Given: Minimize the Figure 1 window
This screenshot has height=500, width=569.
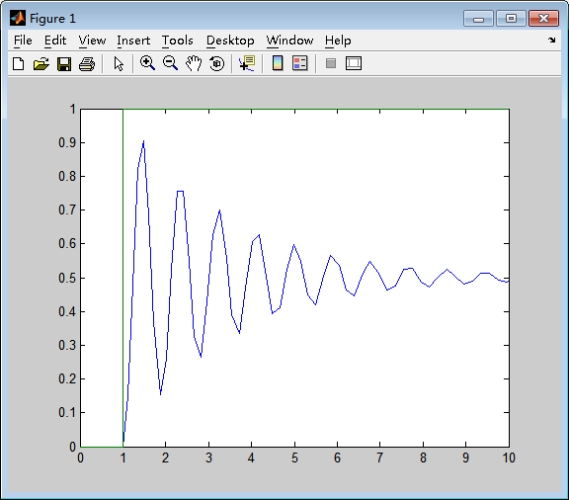Looking at the screenshot, I should point(478,18).
